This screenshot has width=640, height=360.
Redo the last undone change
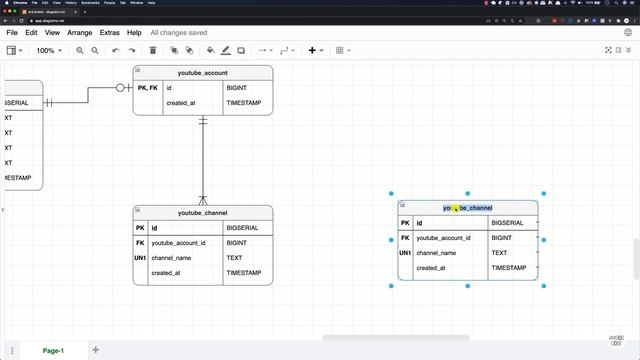[x=131, y=51]
